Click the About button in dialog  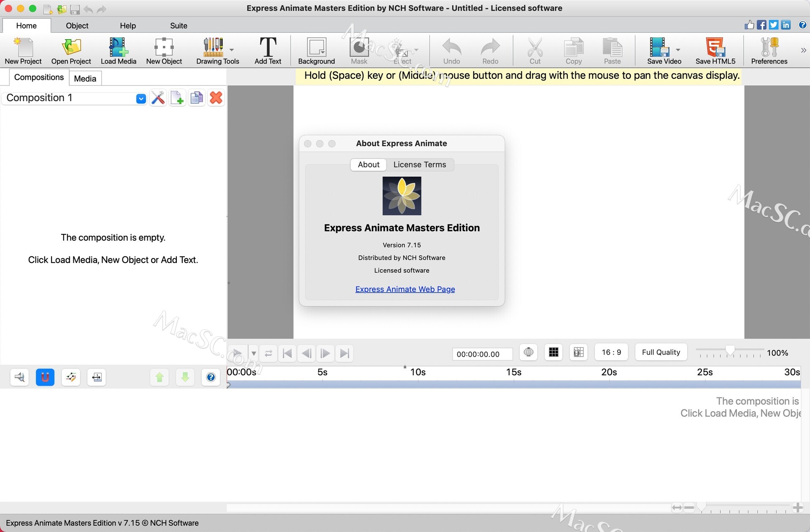pos(368,164)
